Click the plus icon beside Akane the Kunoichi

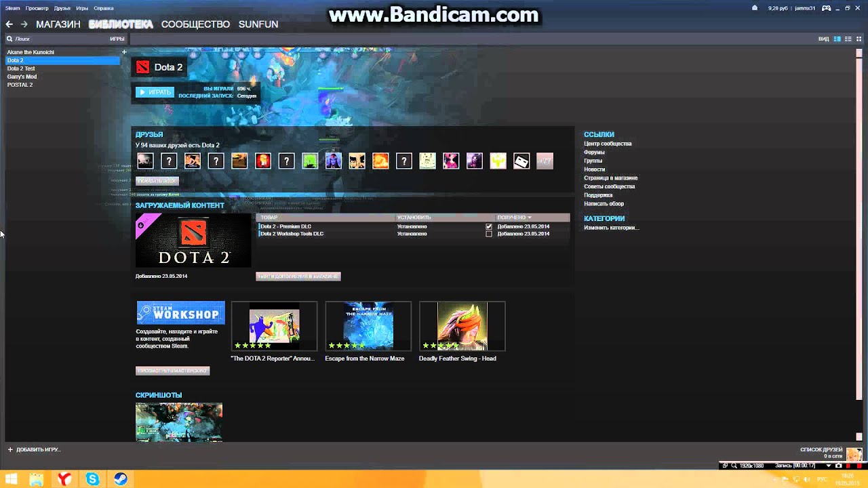pos(124,52)
